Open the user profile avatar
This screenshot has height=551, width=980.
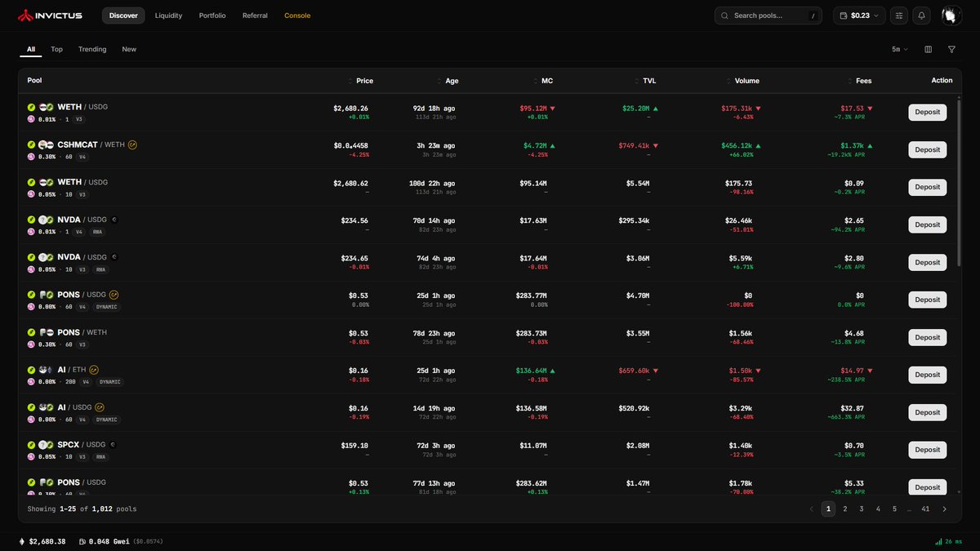pyautogui.click(x=951, y=16)
